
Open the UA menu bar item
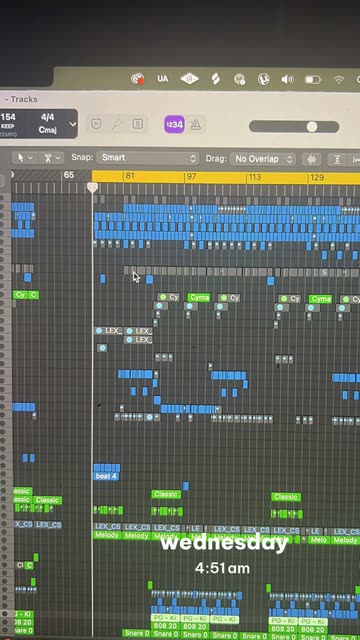[x=162, y=79]
